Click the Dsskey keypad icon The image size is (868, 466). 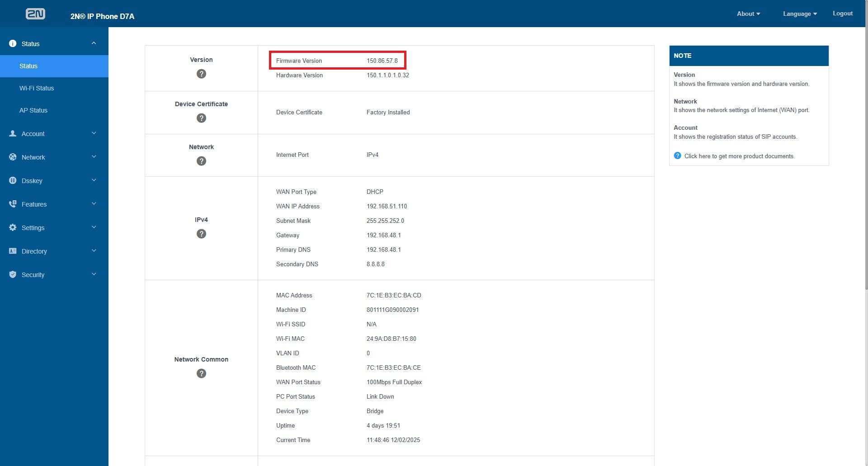13,180
